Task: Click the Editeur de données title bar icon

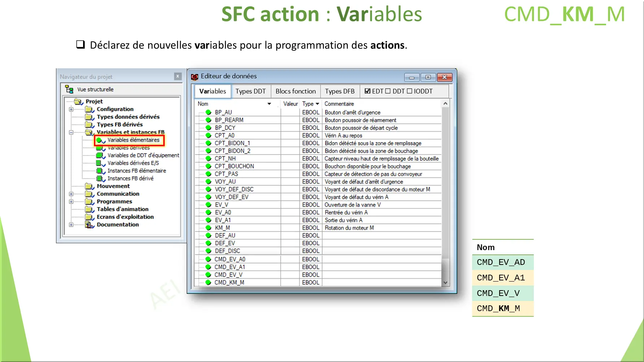Action: [x=195, y=77]
